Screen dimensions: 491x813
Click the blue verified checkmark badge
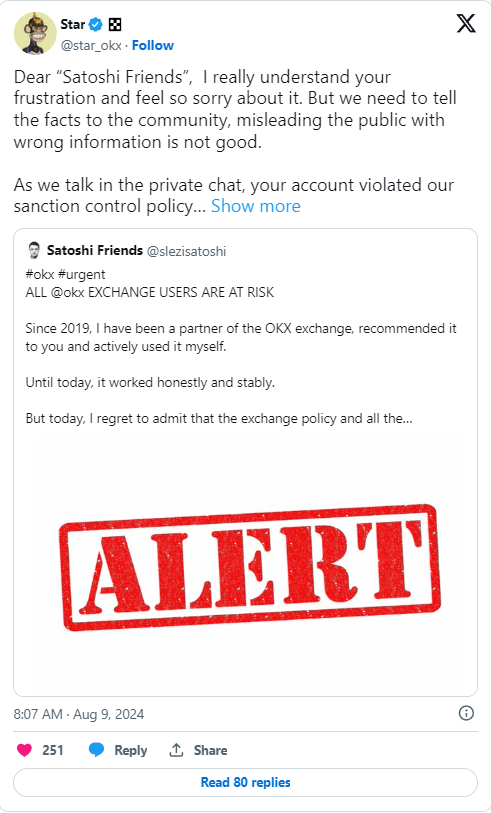click(96, 24)
